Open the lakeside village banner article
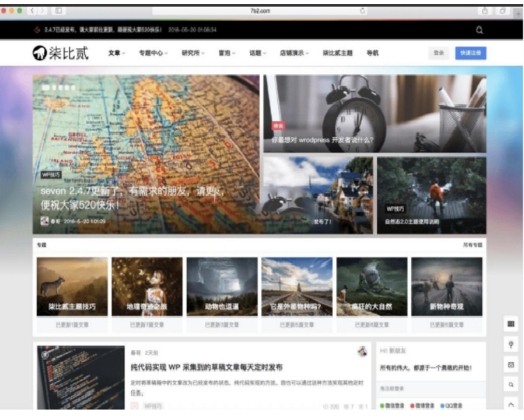The image size is (524, 420). [318, 196]
